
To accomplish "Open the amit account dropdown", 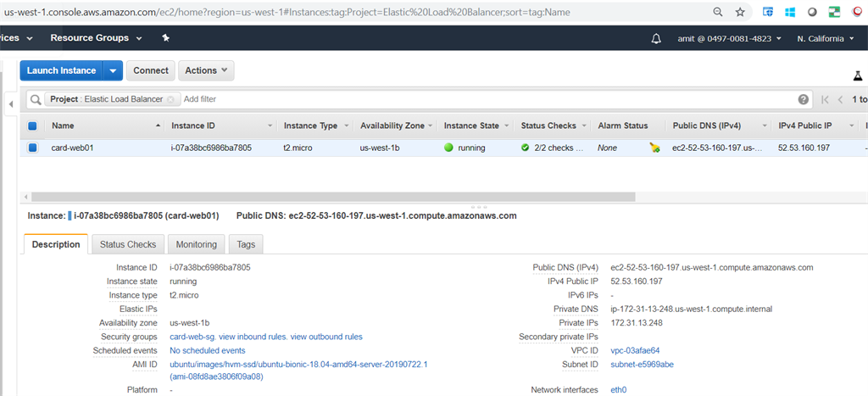I will click(729, 39).
